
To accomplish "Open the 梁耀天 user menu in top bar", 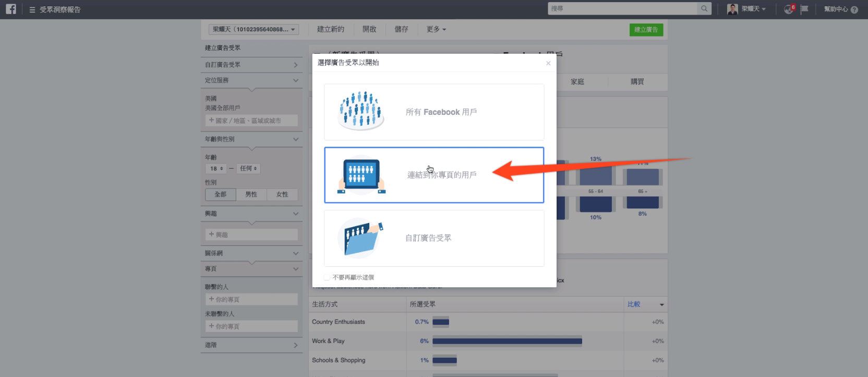I will coord(754,9).
